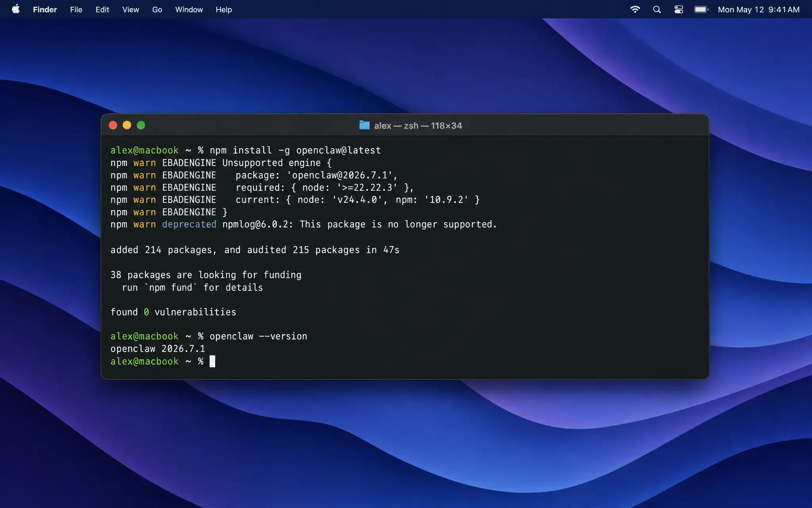Click 'Unsupported engine {' warning text
Viewport: 812px width, 508px height.
coord(277,163)
